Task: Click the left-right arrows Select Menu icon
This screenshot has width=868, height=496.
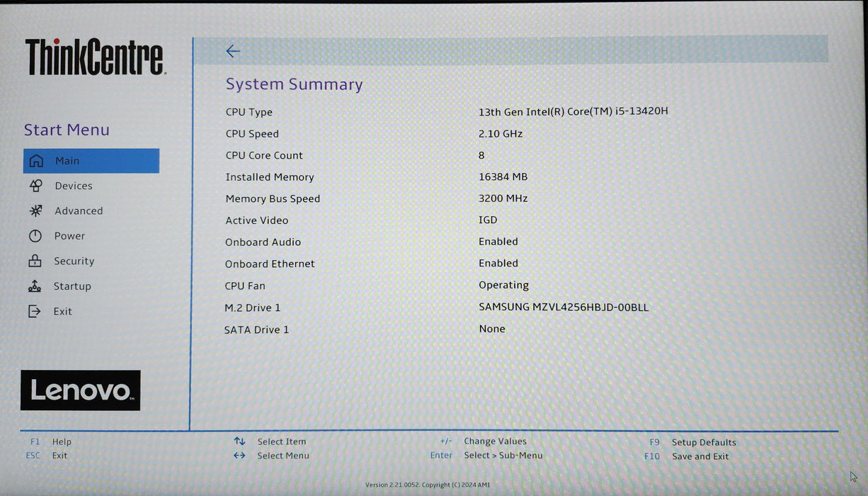Action: click(239, 456)
